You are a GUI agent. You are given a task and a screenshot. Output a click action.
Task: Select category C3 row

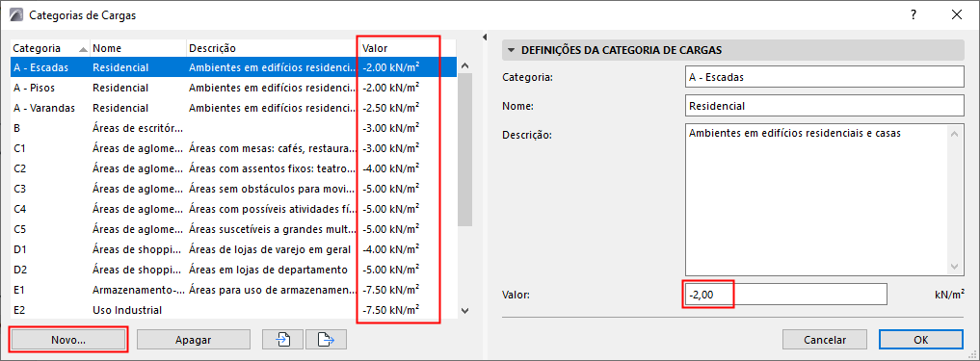pos(234,189)
